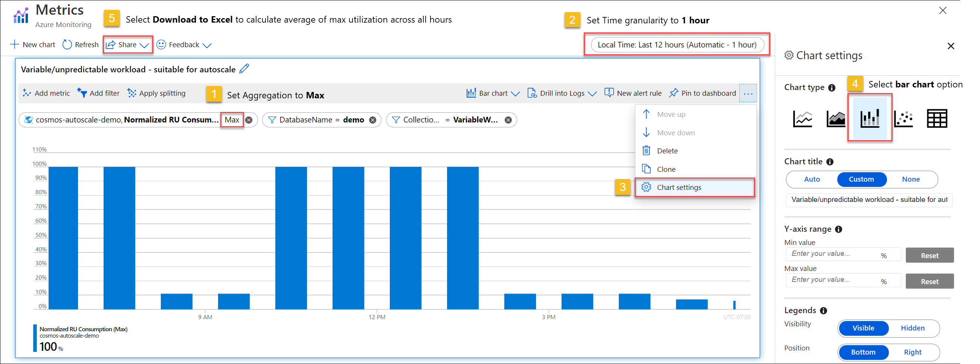Pick the grid table chart type icon
980x364 pixels.
click(937, 118)
